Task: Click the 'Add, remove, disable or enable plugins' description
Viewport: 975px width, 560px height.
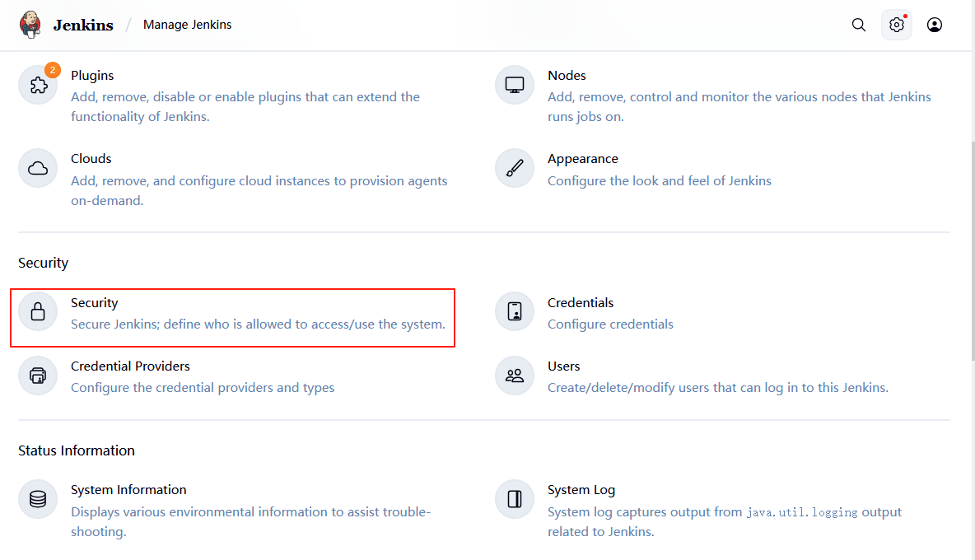Action: [x=245, y=107]
